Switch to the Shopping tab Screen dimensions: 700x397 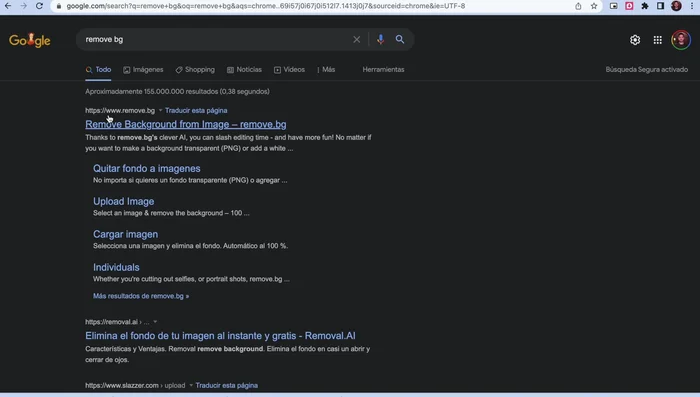195,70
